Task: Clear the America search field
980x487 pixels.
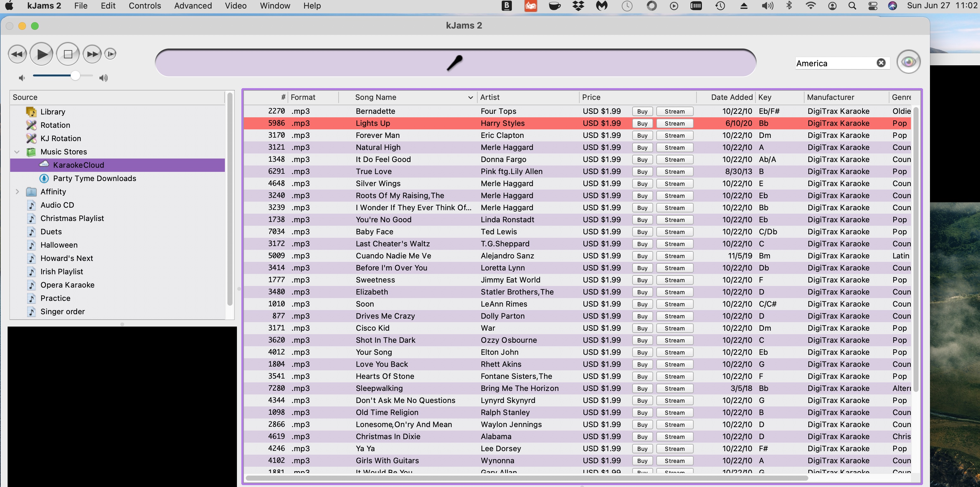Action: click(881, 63)
